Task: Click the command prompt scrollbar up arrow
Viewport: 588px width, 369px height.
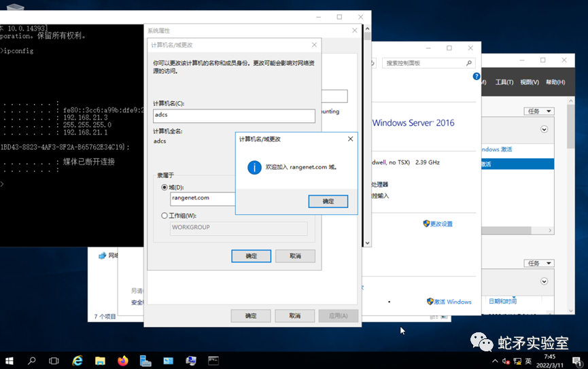Action: (x=368, y=29)
